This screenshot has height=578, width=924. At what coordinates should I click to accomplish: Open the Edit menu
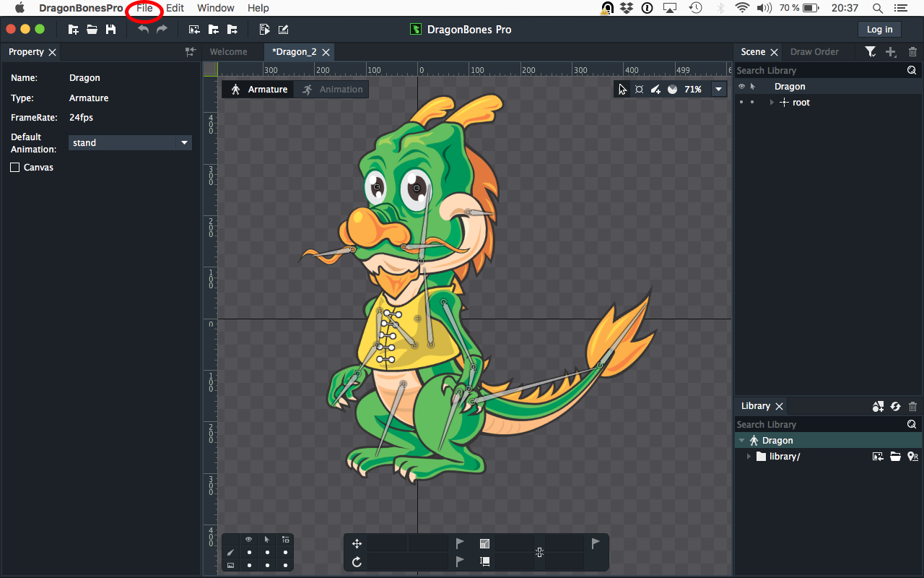pos(175,8)
